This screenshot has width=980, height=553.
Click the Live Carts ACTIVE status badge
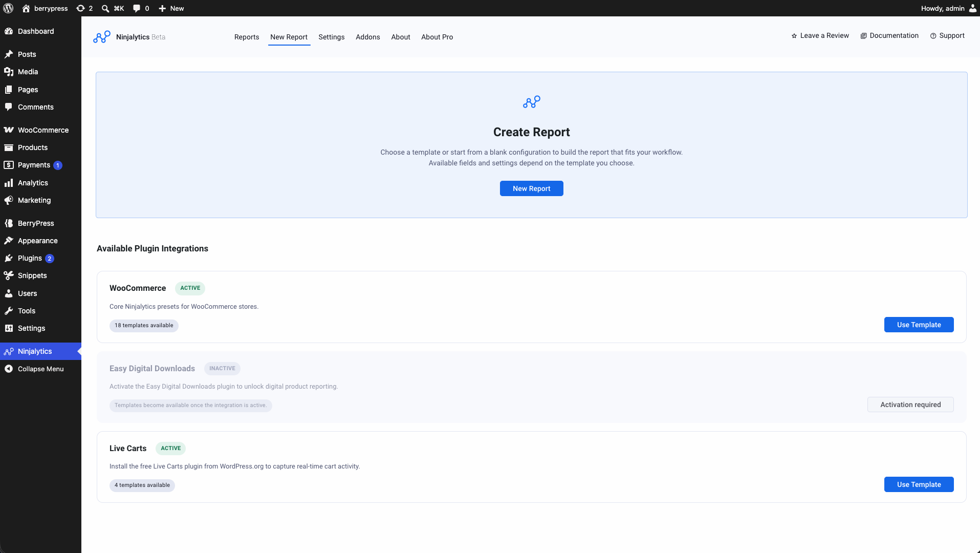coord(170,449)
